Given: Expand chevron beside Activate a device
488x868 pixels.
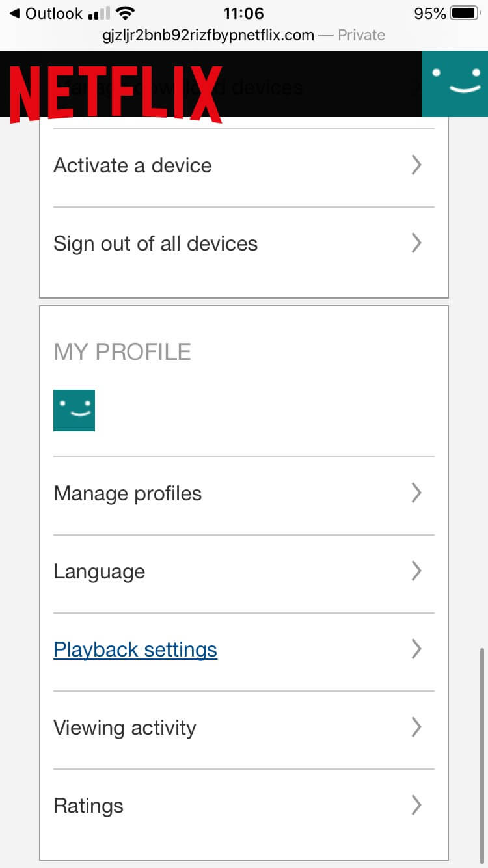Looking at the screenshot, I should [417, 165].
